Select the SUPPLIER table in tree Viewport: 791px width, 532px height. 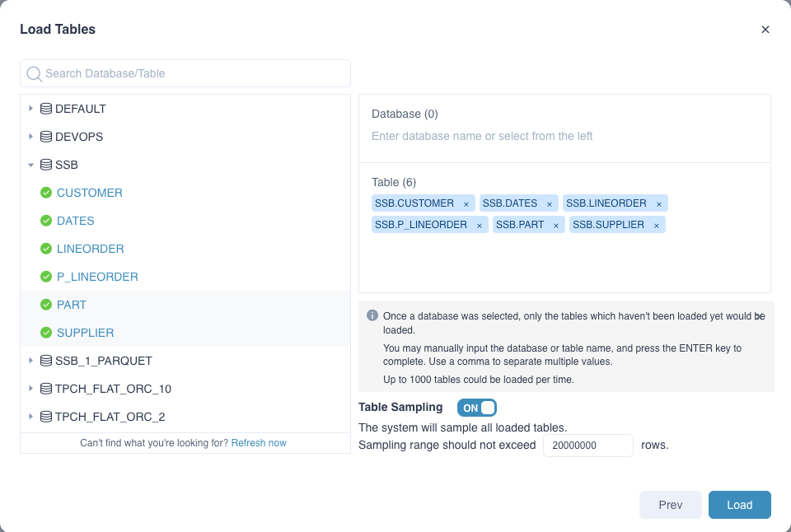[86, 333]
